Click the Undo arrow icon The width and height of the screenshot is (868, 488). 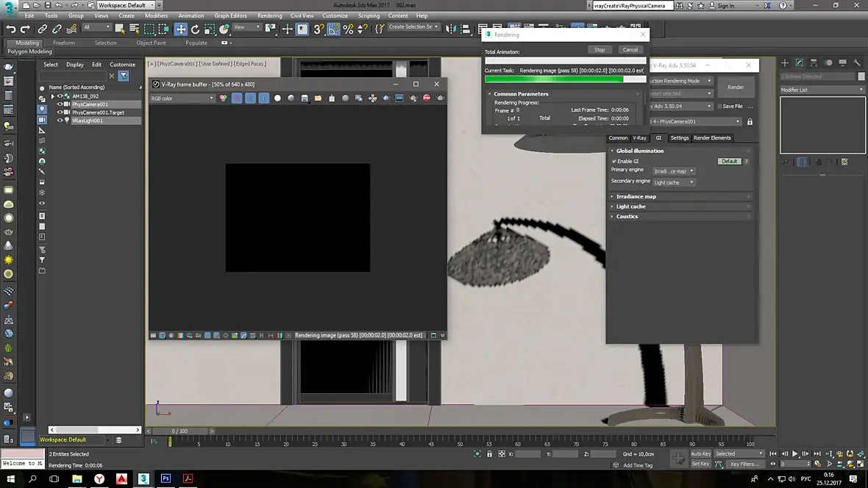(11, 29)
